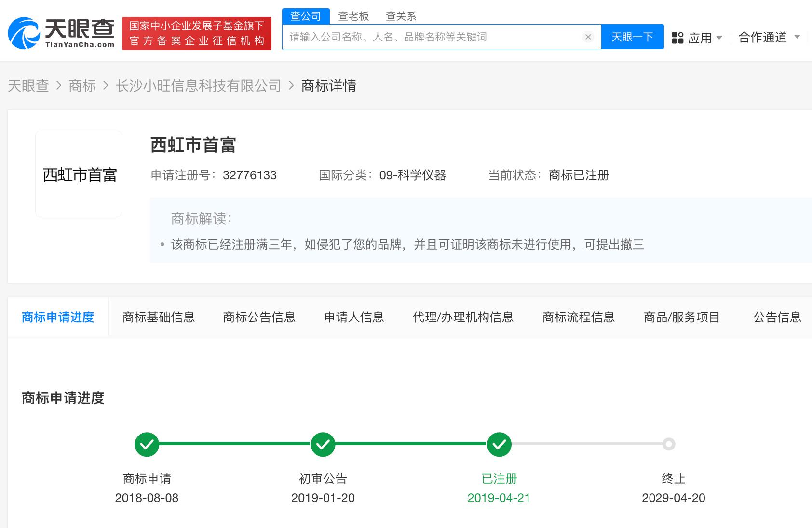Select the 查关系 search tab

coord(401,16)
